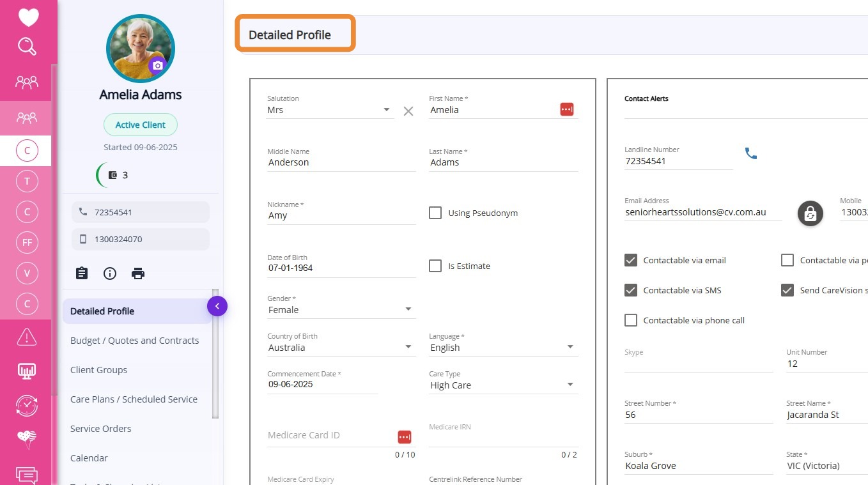Open the Country of Birth dropdown
The image size is (868, 485).
point(408,348)
